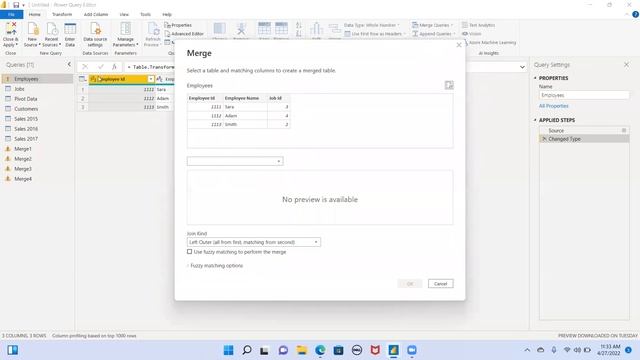Click the Manage Parameters icon
640x360 pixels.
(126, 29)
